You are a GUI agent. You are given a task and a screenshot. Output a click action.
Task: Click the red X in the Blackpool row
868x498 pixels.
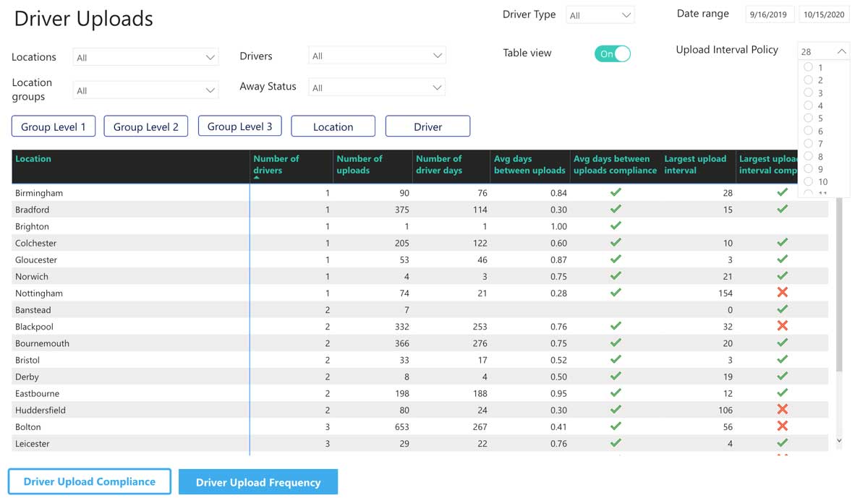tap(782, 326)
